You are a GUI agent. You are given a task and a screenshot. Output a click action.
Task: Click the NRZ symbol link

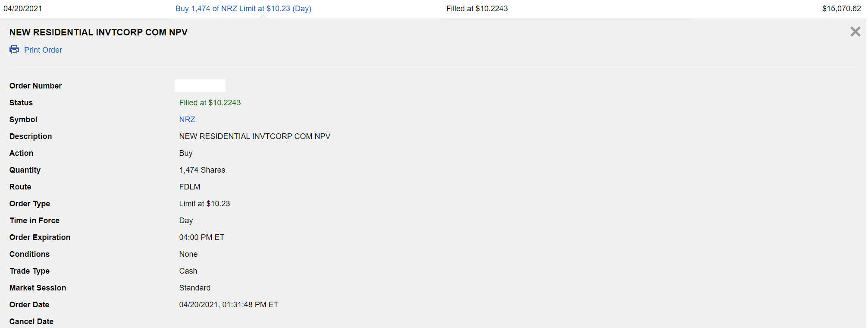187,120
